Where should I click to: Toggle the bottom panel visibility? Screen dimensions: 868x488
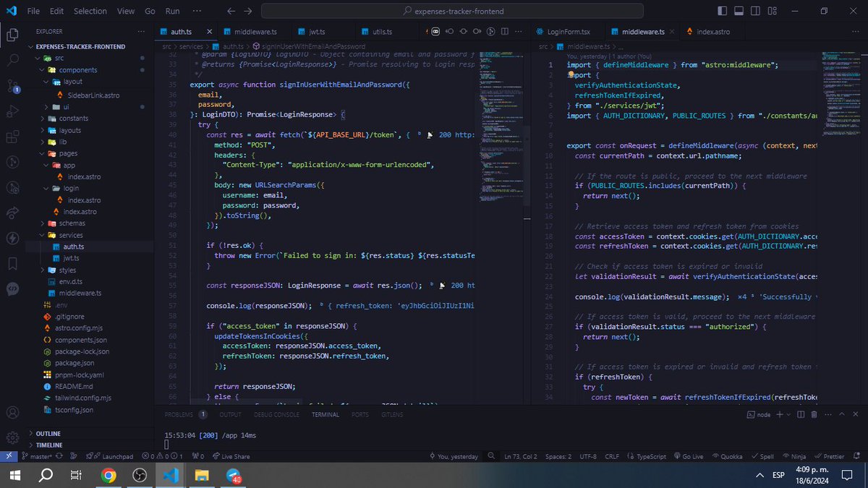(x=739, y=10)
